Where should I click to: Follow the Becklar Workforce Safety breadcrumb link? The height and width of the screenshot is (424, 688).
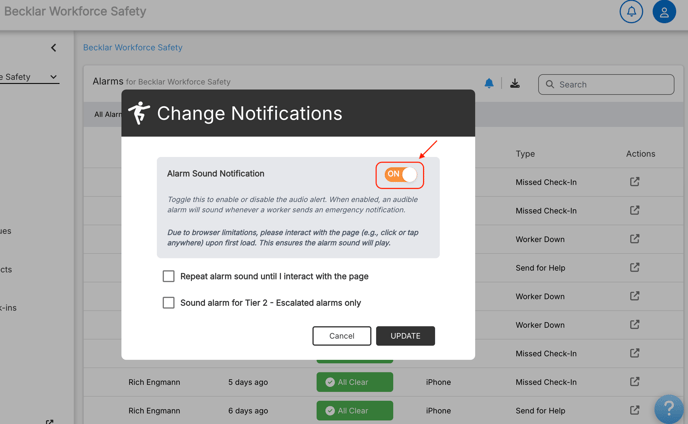(133, 47)
